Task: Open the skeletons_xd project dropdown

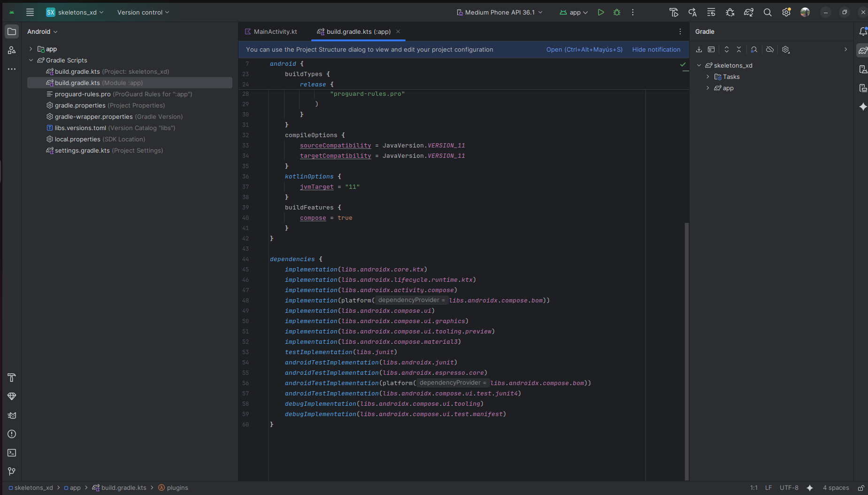Action: click(x=75, y=13)
